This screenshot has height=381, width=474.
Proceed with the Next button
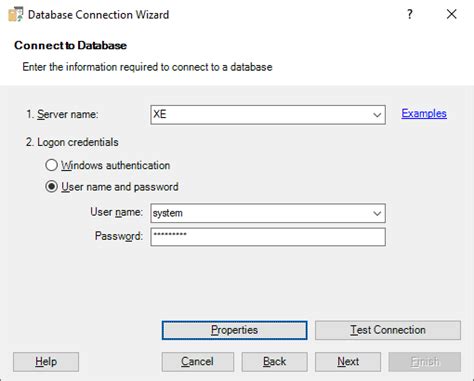coord(348,362)
